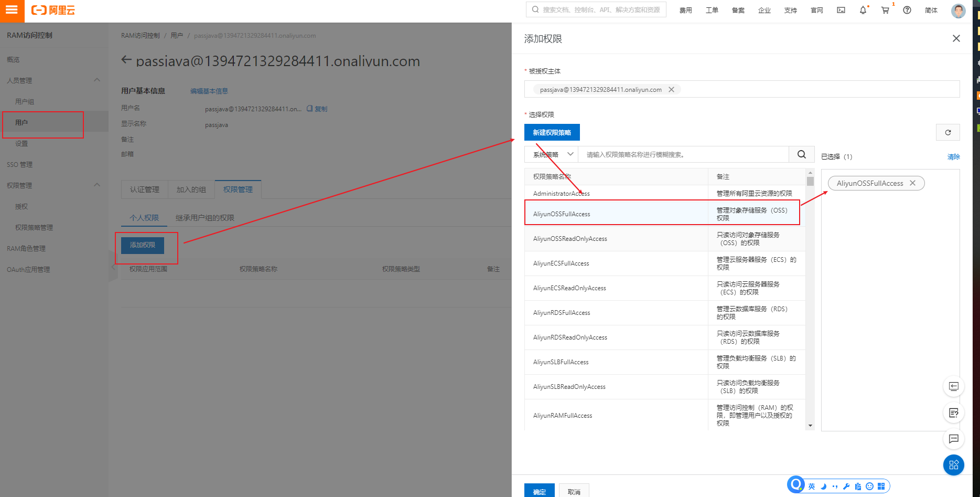Image resolution: width=980 pixels, height=497 pixels.
Task: Click the policy name search input field
Action: click(683, 154)
